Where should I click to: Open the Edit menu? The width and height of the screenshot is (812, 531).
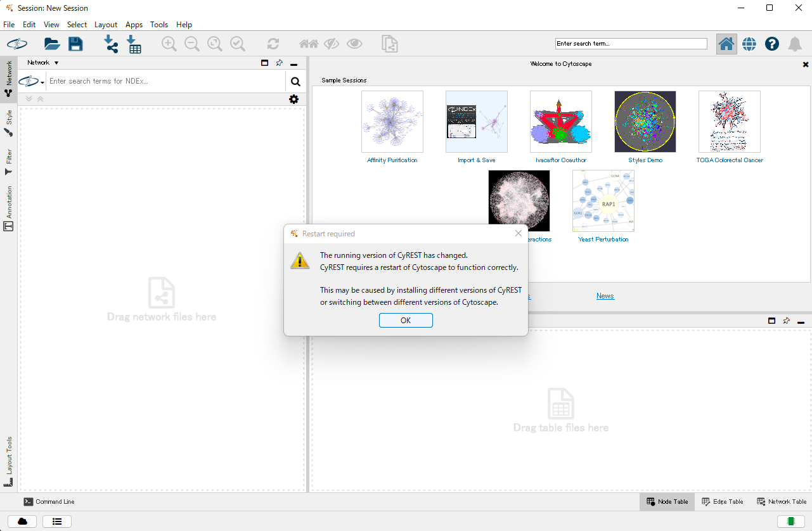click(x=29, y=25)
